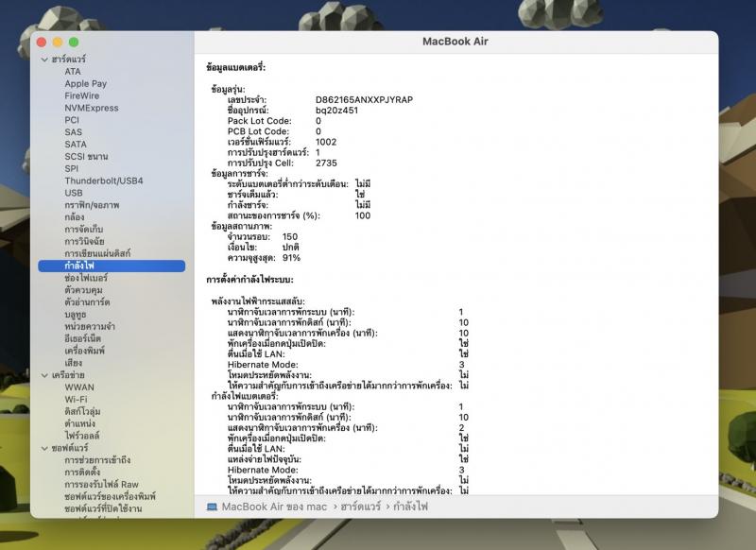Select the highlighted กำลังไฟ sidebar row
The width and height of the screenshot is (756, 550).
(112, 266)
